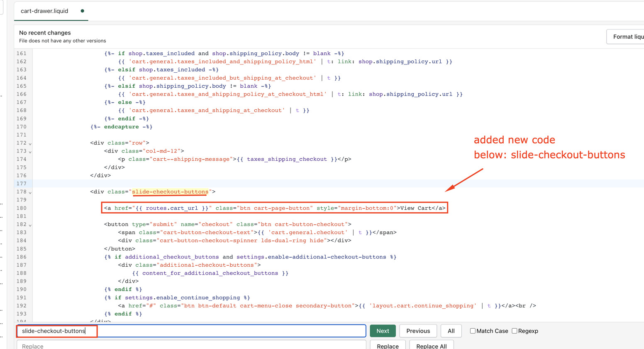Fold the slide-checkout-buttons div at line 178
This screenshot has height=349, width=644.
30,192
